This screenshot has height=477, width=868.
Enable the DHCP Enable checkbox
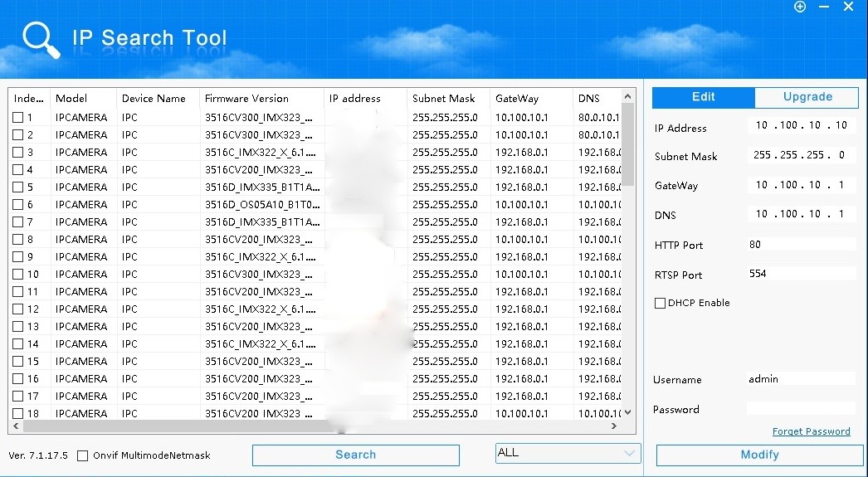tap(660, 304)
